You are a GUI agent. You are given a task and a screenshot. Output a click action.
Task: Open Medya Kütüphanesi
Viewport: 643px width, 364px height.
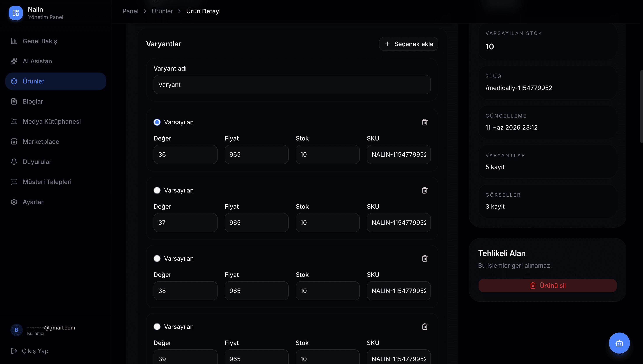pyautogui.click(x=56, y=121)
